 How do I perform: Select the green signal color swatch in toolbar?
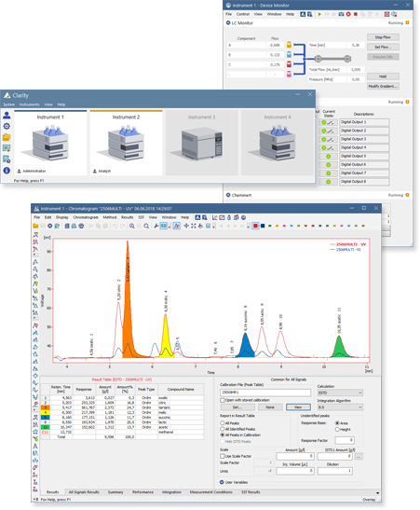click(270, 226)
